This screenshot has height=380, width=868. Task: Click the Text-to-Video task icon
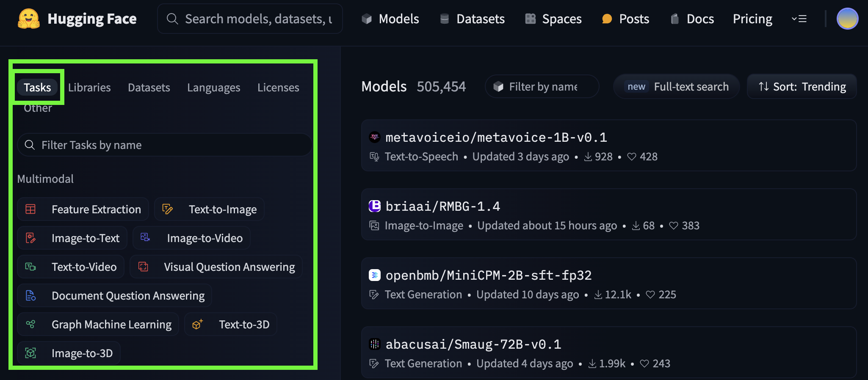30,267
